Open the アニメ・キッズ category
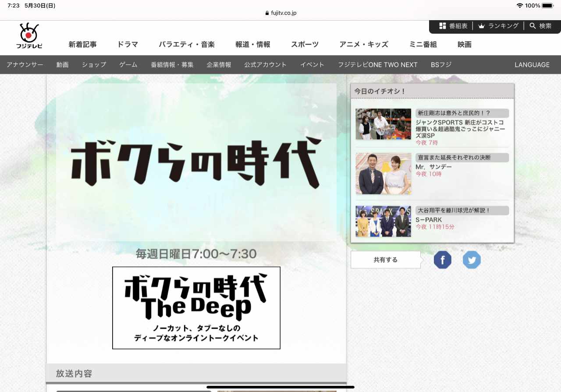561x392 pixels. (x=364, y=44)
